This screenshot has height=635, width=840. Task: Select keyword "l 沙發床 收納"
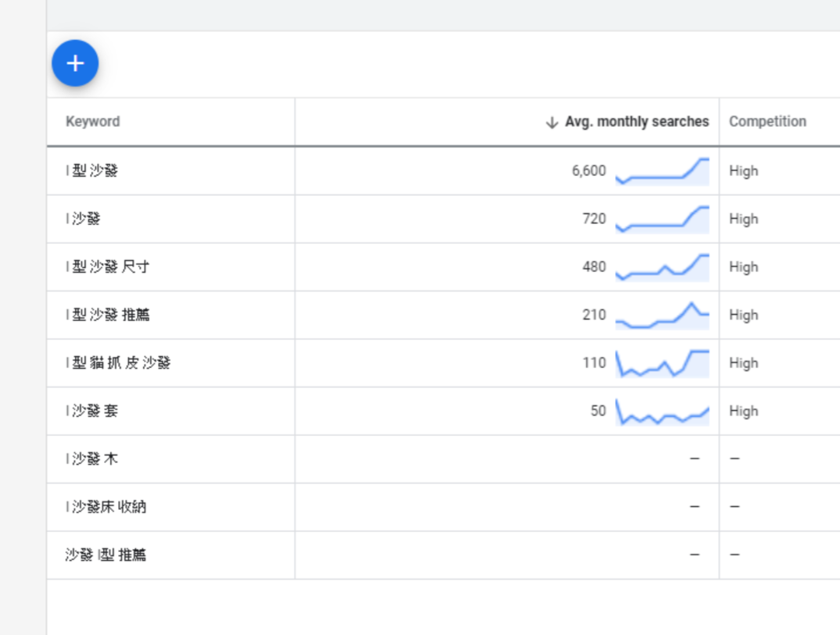coord(106,507)
